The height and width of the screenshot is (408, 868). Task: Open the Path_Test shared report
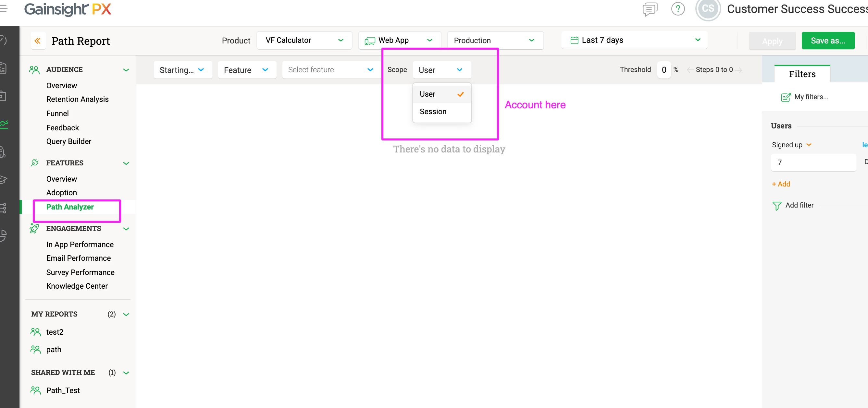(63, 390)
